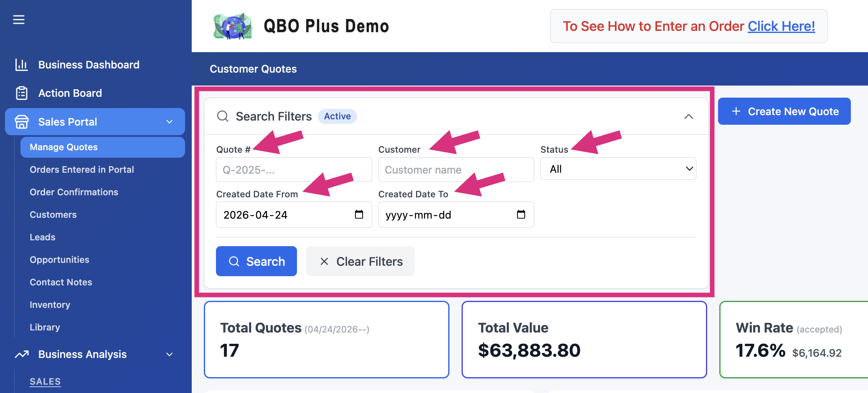Image resolution: width=868 pixels, height=393 pixels.
Task: Go to Opportunities in sidebar
Action: click(59, 259)
